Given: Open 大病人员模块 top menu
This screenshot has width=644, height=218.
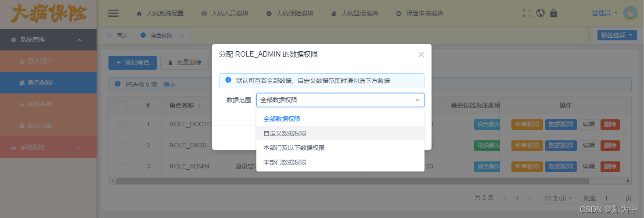Looking at the screenshot, I should 224,13.
